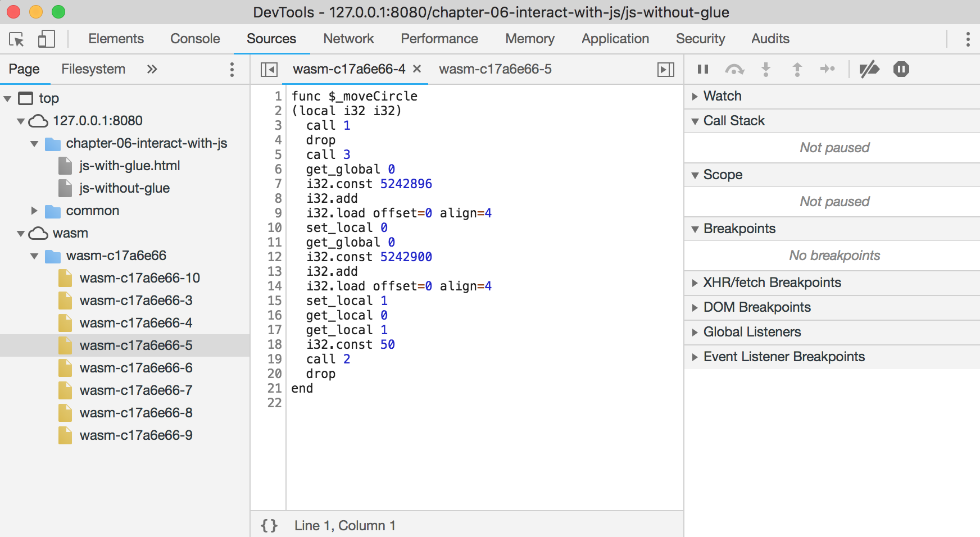Switch to the Network tab
Image resolution: width=980 pixels, height=537 pixels.
(348, 39)
